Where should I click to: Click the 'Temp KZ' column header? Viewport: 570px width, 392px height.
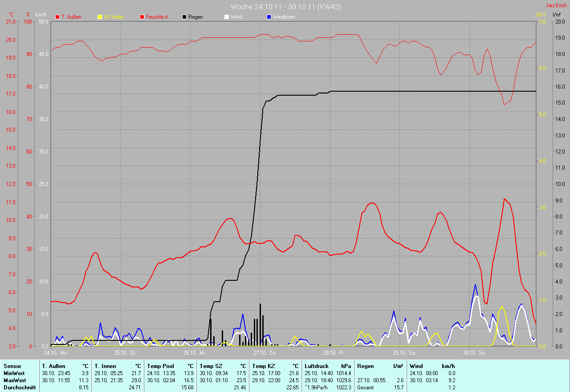coord(263,366)
